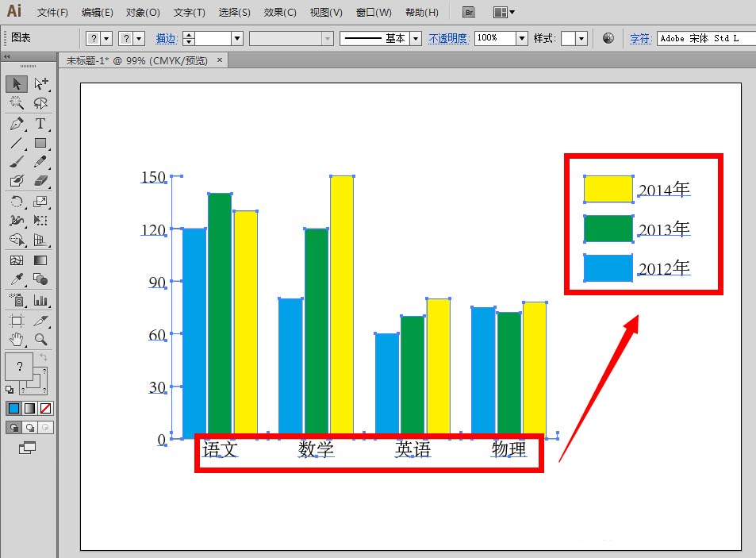The width and height of the screenshot is (756, 558).
Task: Open the 视图(V) menu
Action: coord(326,12)
